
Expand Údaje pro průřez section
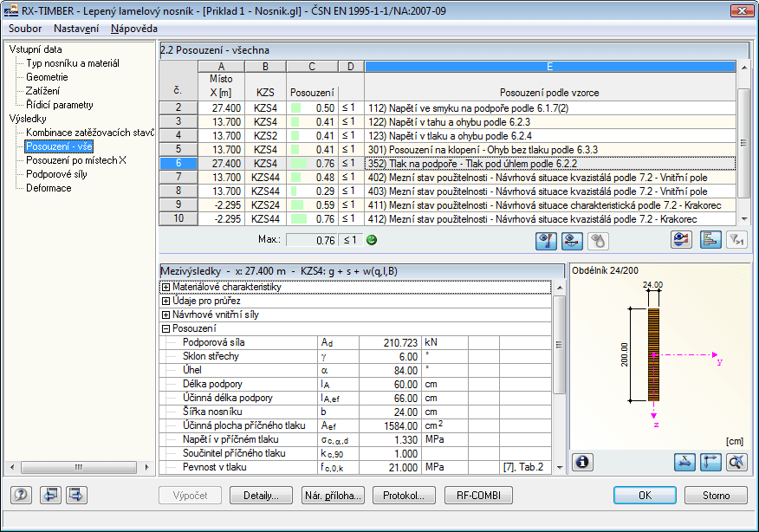click(x=165, y=302)
